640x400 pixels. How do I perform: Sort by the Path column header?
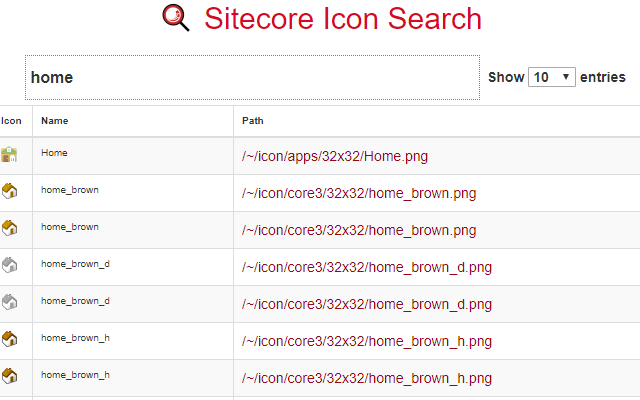pos(253,121)
